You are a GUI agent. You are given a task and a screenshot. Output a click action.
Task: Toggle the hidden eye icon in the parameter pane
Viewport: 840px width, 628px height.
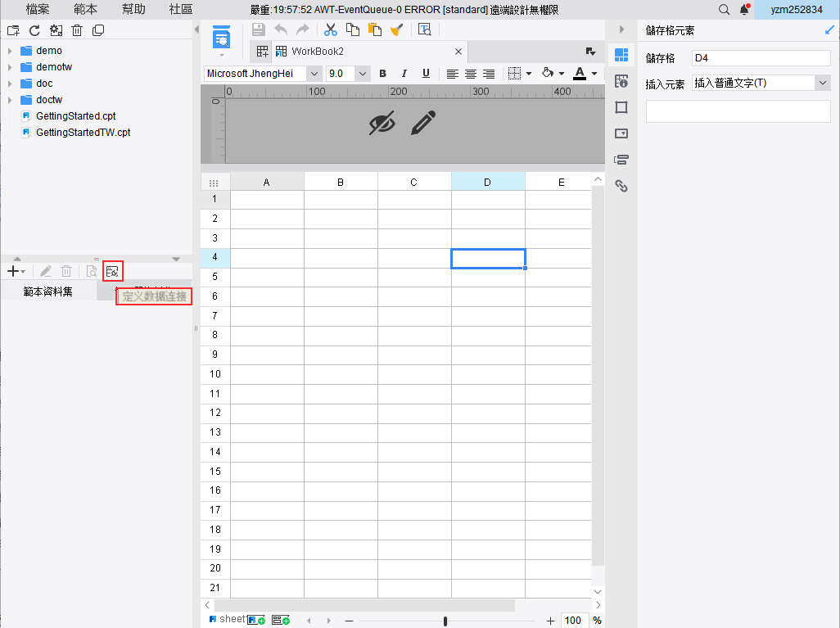click(x=382, y=123)
